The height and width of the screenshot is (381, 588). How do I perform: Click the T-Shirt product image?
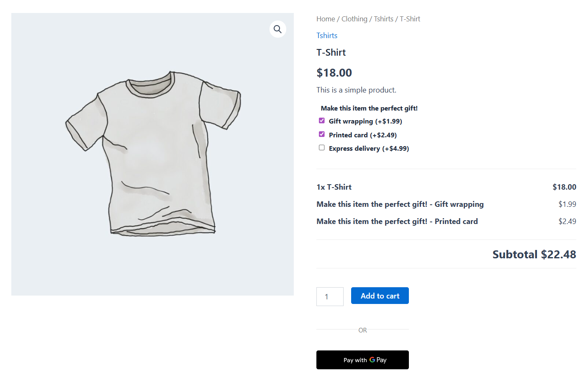point(153,154)
